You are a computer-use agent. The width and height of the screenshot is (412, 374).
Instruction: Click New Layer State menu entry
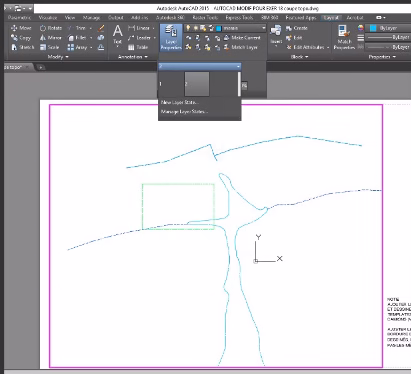[x=180, y=102]
